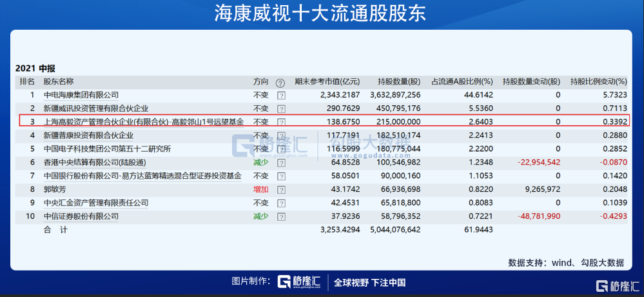Open shareholder 新疆威讯投资管理有限合伙企业
The image size is (644, 297).
pyautogui.click(x=96, y=108)
